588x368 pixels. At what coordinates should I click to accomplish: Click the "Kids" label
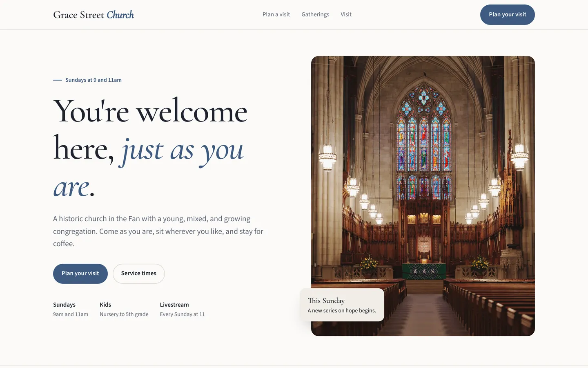click(105, 305)
